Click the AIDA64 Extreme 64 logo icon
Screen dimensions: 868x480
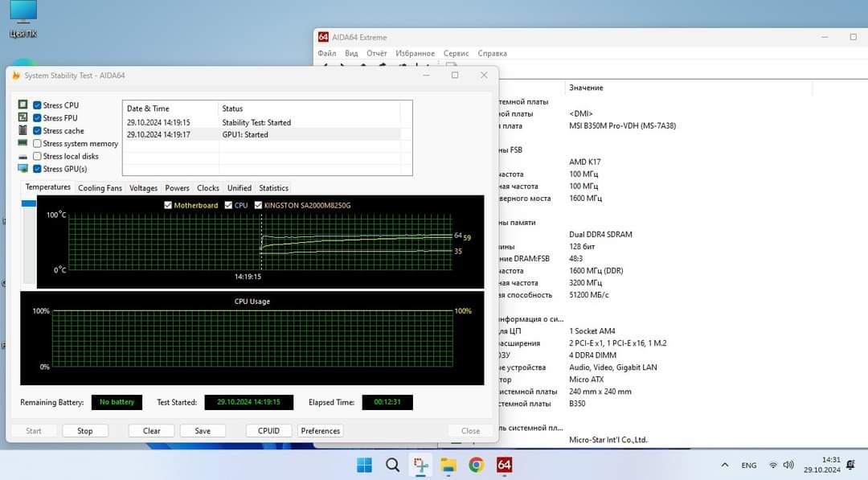323,37
